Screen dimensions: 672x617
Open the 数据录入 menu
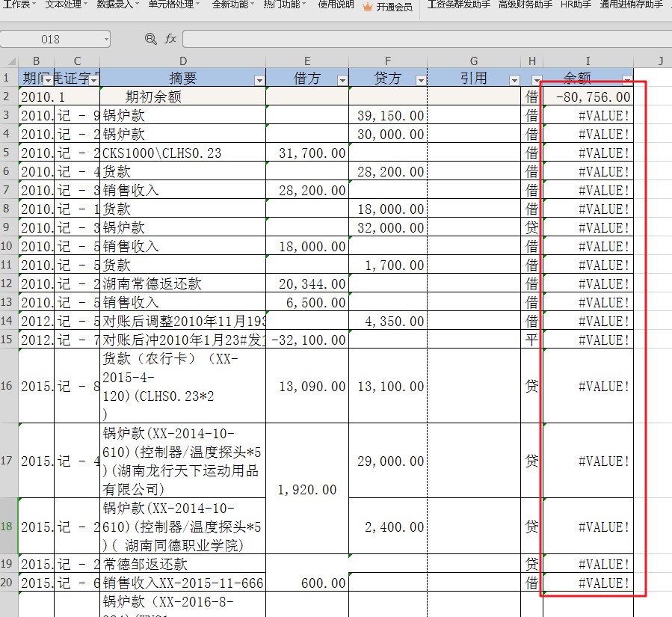click(x=116, y=6)
